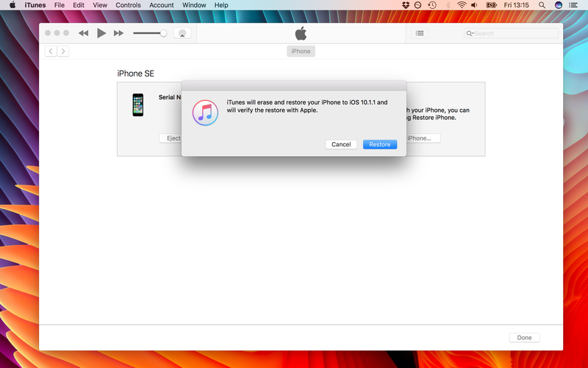This screenshot has width=588, height=368.
Task: Click the iTunes search field
Action: (x=511, y=33)
